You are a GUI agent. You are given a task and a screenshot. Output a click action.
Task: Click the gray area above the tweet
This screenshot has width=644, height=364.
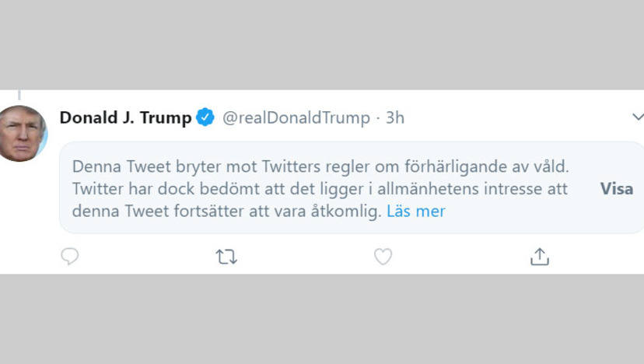pos(322,45)
